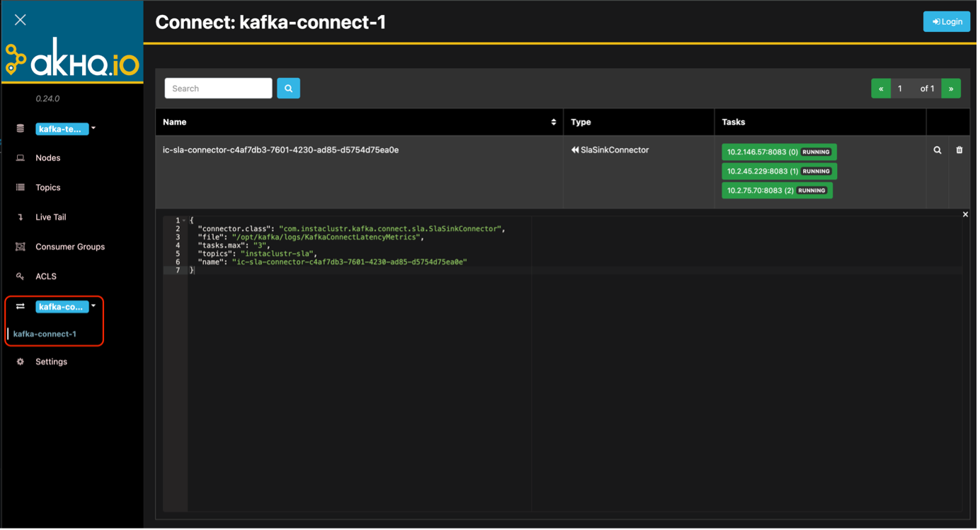This screenshot has height=530, width=980.
Task: Click the "name" line in editor
Action: tap(332, 262)
